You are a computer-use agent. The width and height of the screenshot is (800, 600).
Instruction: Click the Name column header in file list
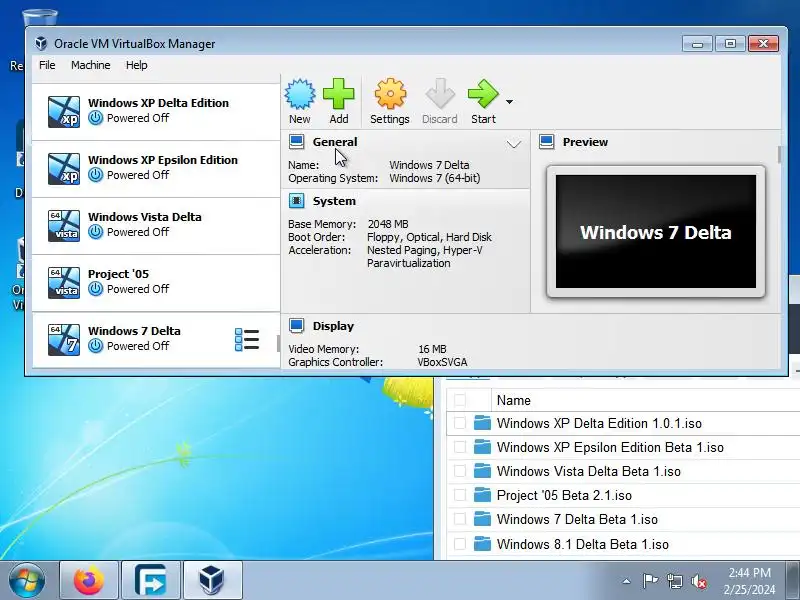[513, 401]
